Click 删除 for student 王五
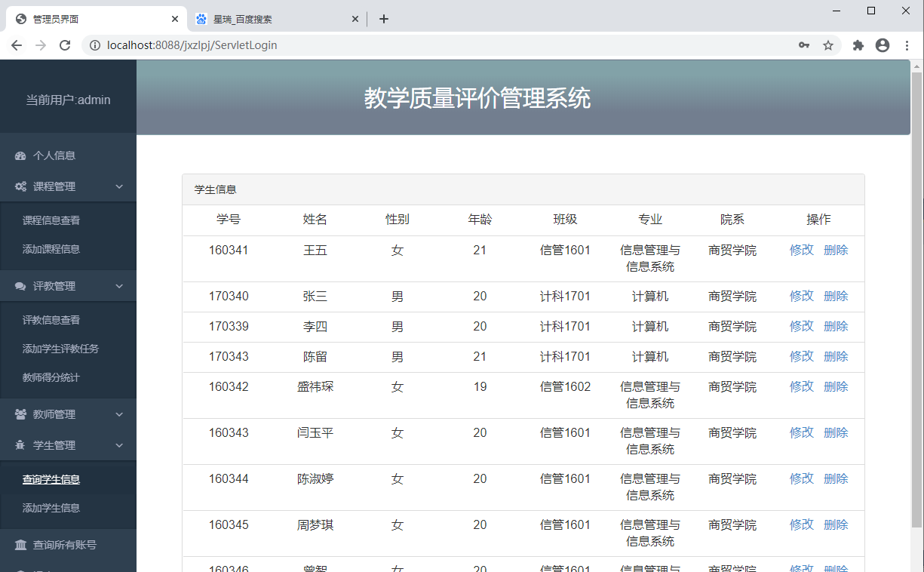Screen dimensions: 924x572 coord(836,250)
